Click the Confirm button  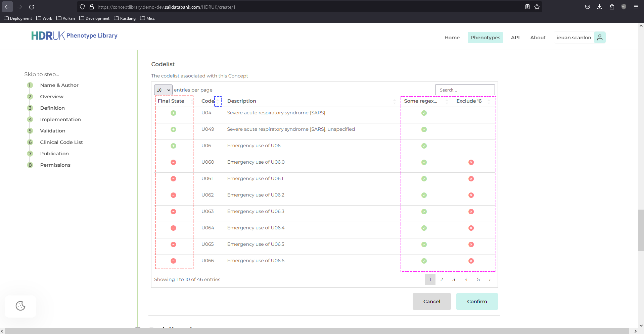point(477,301)
